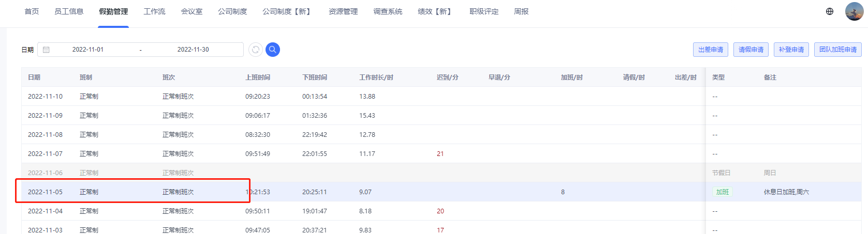Click the green 加班 tag
This screenshot has height=234, width=868.
coord(723,192)
